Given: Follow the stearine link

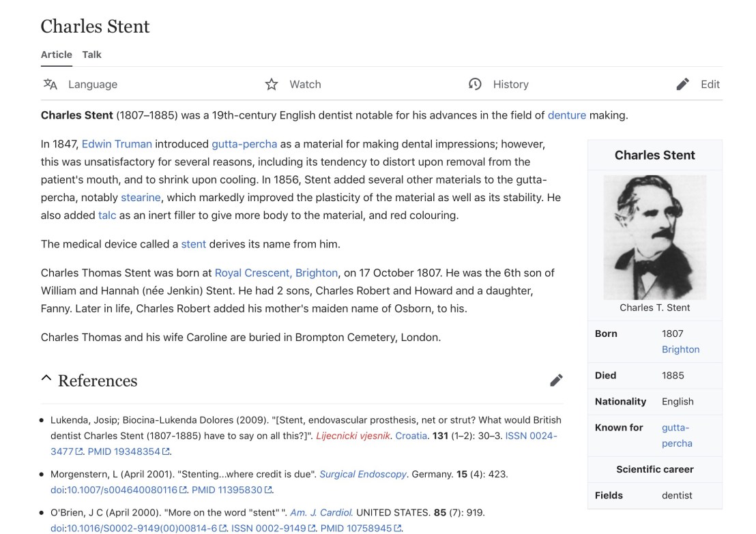Looking at the screenshot, I should (x=141, y=197).
